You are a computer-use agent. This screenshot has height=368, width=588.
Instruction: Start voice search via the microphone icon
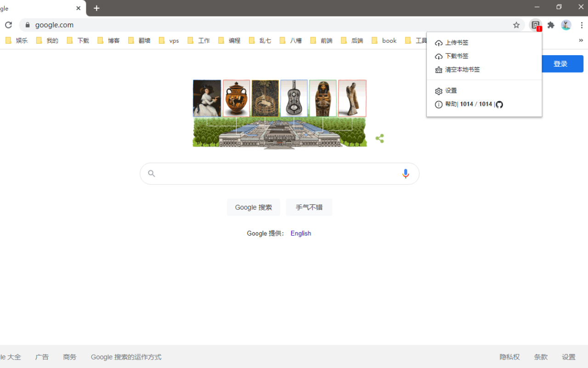click(405, 173)
